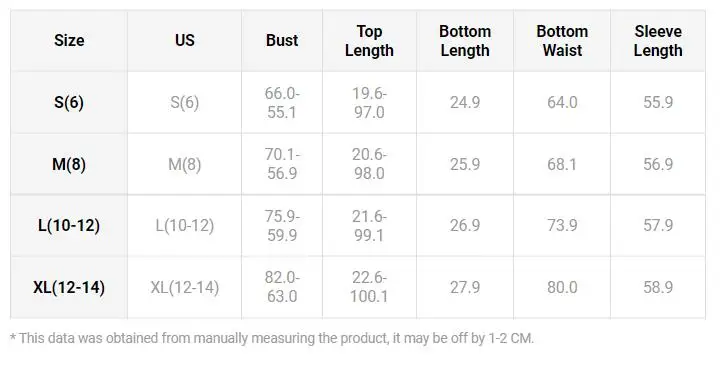Click the Top Length column header
The image size is (721, 367).
369,40
